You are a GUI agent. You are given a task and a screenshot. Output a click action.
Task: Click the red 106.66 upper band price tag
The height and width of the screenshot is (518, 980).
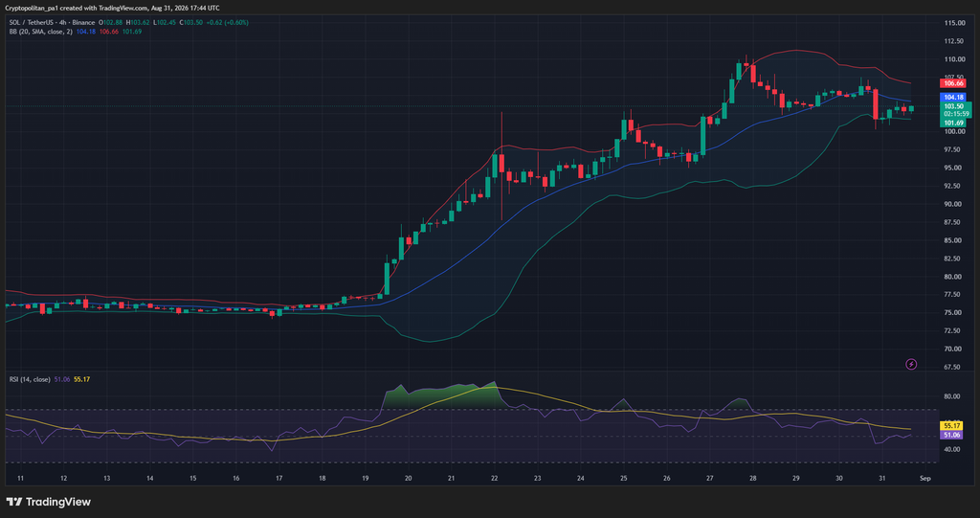point(953,83)
